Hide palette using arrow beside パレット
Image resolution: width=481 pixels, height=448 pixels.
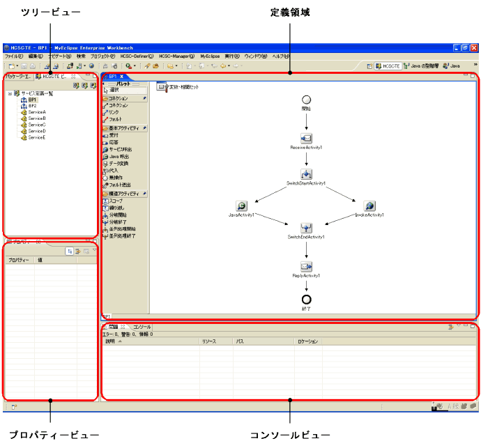[103, 84]
